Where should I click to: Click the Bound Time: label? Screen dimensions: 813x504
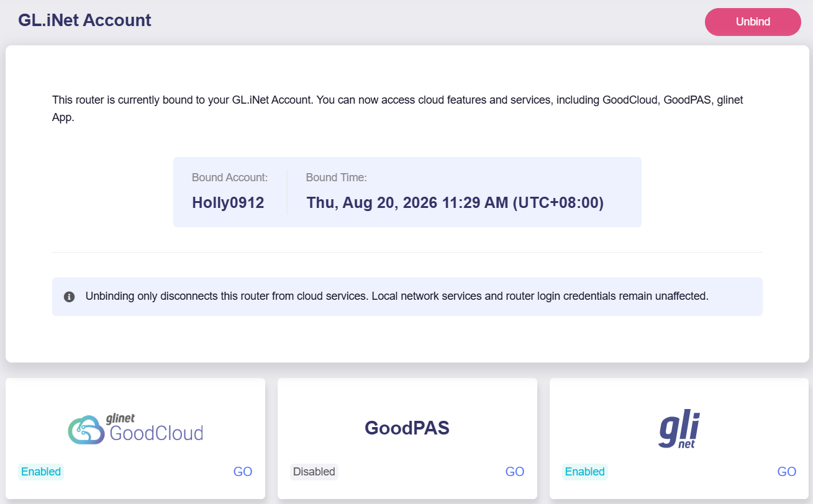pyautogui.click(x=337, y=178)
